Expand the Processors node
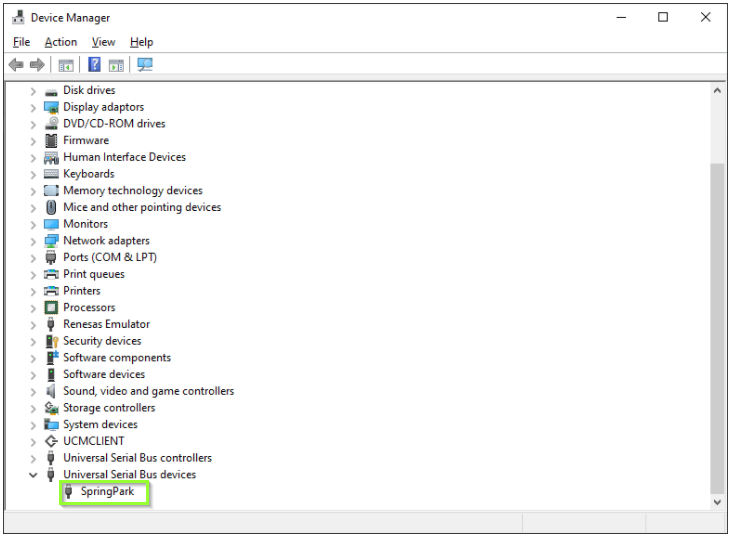The width and height of the screenshot is (731, 537). click(33, 309)
